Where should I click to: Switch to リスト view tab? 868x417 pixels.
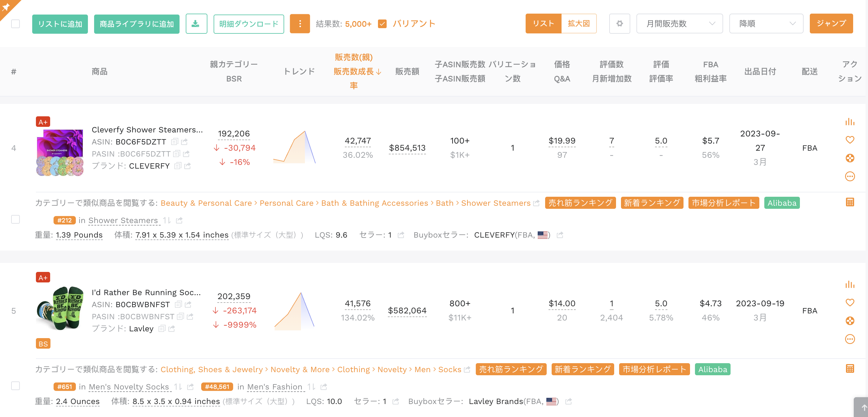(543, 24)
